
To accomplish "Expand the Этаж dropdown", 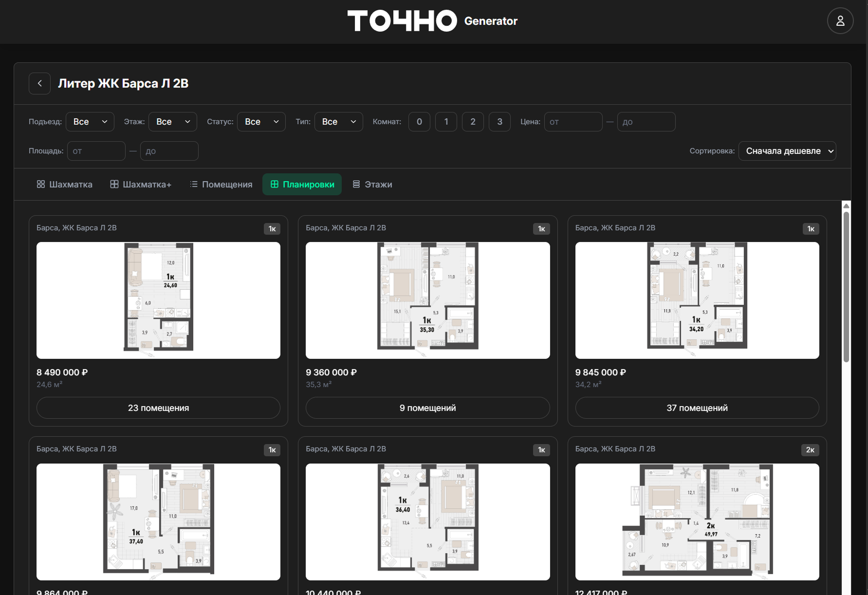I will pyautogui.click(x=173, y=122).
